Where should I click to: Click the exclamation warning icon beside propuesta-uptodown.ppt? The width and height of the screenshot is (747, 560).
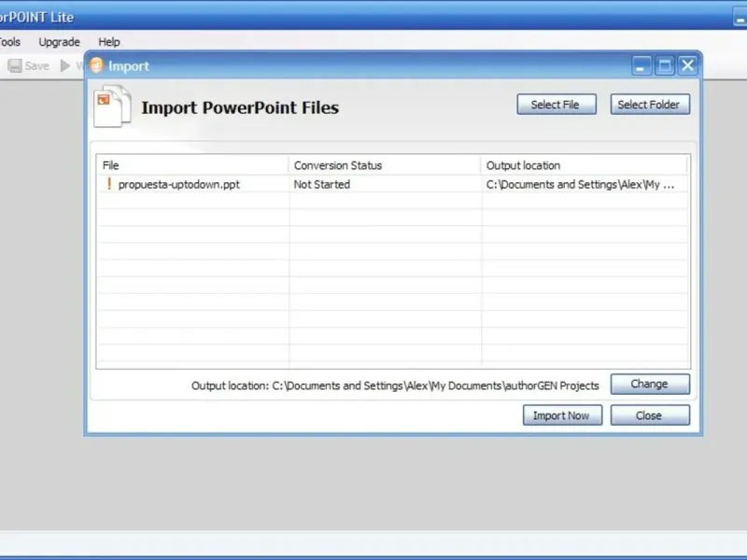coord(109,184)
